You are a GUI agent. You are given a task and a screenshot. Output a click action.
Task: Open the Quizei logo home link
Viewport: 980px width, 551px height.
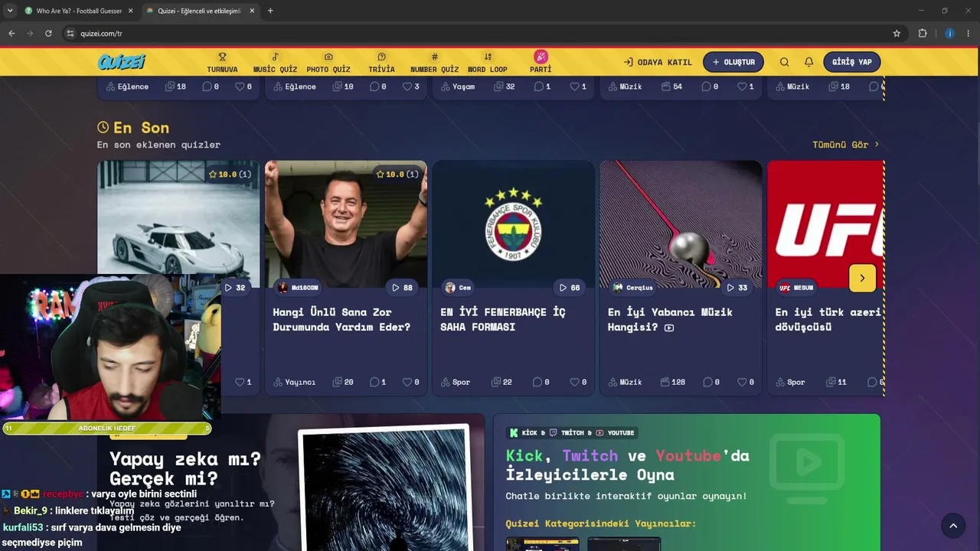[x=121, y=62]
